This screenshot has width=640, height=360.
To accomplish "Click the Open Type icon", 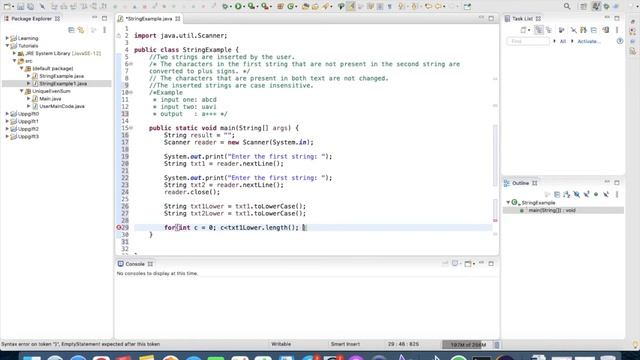I will [305, 7].
